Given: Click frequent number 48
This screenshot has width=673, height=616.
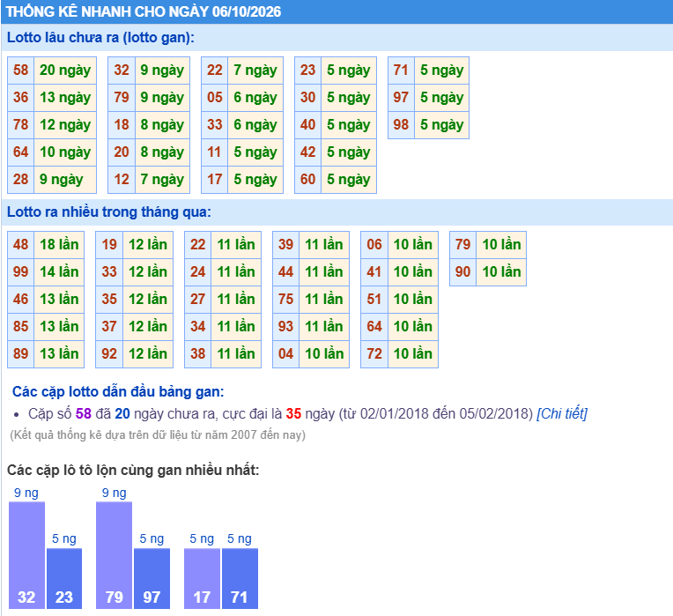Looking at the screenshot, I should (20, 245).
